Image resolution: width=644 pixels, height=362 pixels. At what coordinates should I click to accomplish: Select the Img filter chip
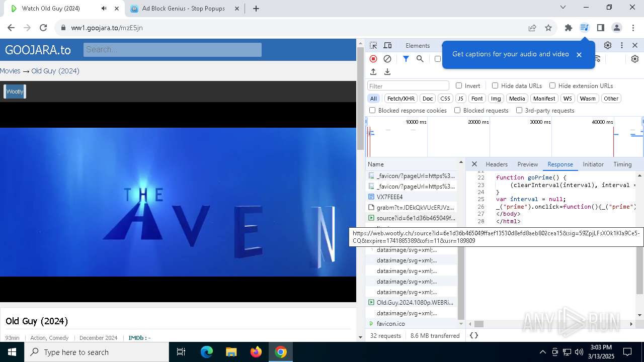click(x=496, y=99)
